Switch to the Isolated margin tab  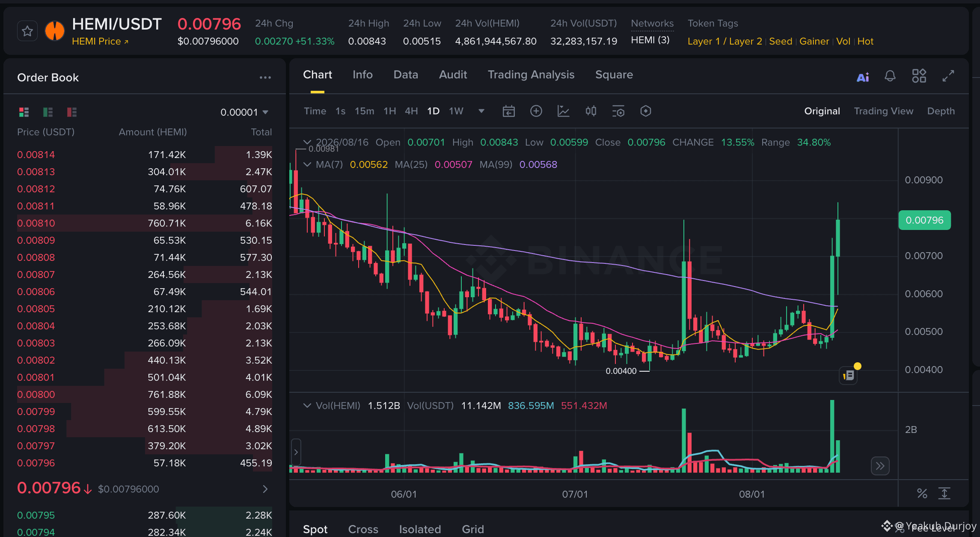[x=420, y=529]
